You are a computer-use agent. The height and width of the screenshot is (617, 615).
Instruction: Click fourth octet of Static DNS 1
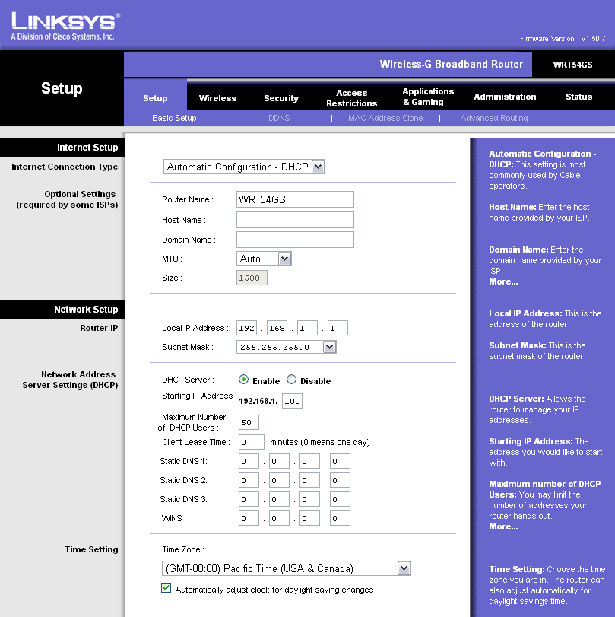(x=340, y=461)
